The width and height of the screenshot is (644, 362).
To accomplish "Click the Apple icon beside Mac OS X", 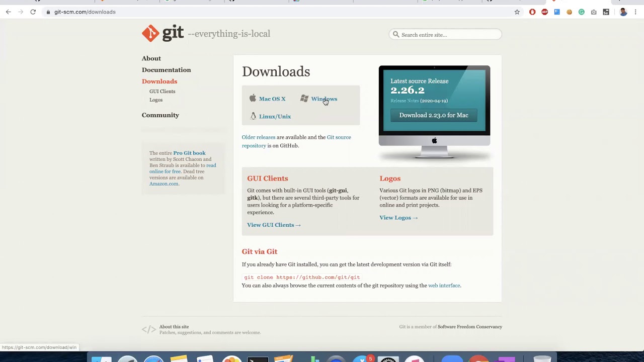I will 253,99.
